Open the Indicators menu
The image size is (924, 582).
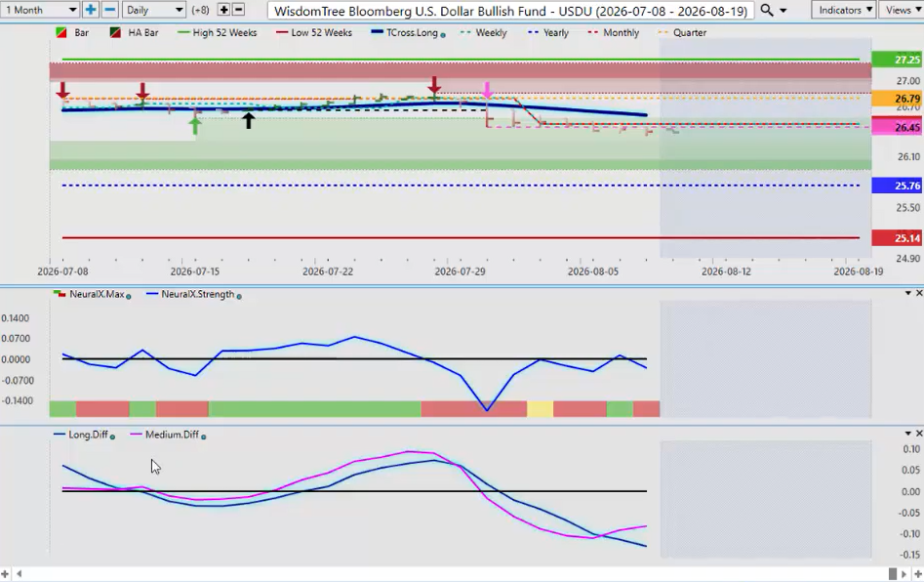(844, 10)
